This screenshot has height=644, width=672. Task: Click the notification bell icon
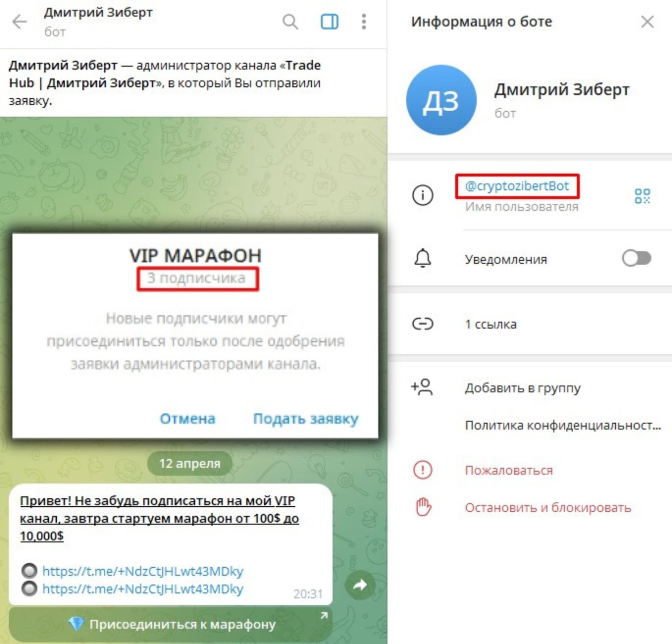(x=423, y=258)
